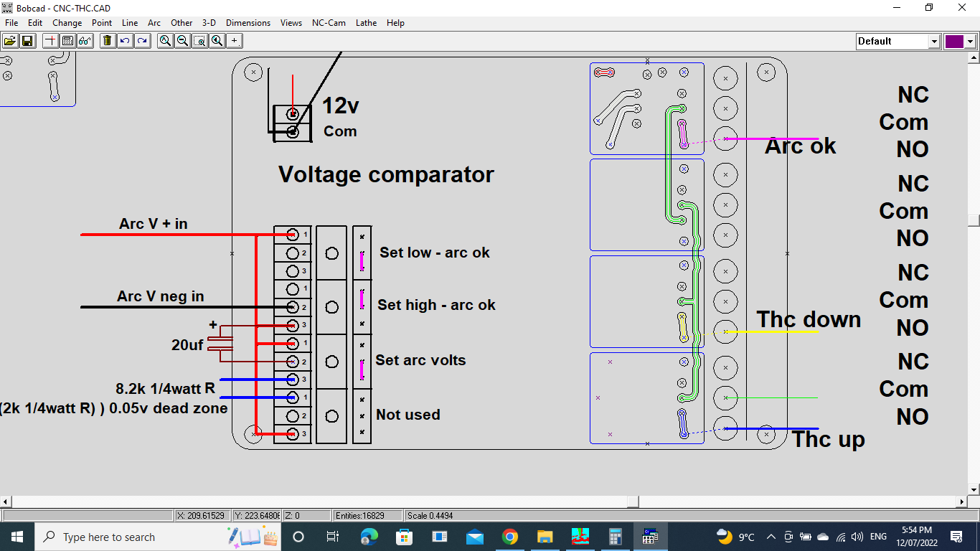Screen dimensions: 980x551
Task: Click the X coordinate 209.61529 field
Action: tap(202, 515)
